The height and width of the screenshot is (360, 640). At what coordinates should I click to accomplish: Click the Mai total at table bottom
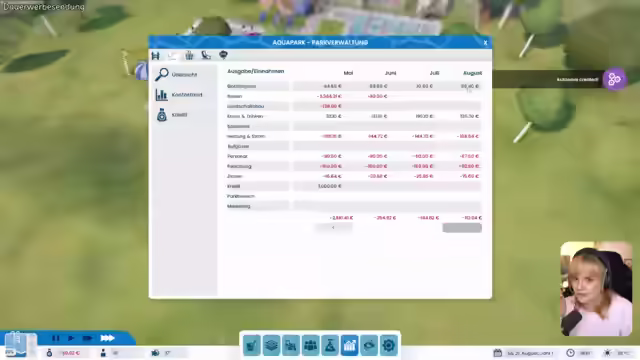pyautogui.click(x=341, y=218)
